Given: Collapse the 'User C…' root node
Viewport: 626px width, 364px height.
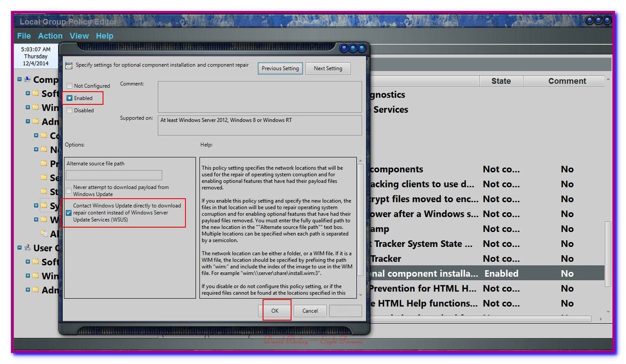Looking at the screenshot, I should (20, 248).
